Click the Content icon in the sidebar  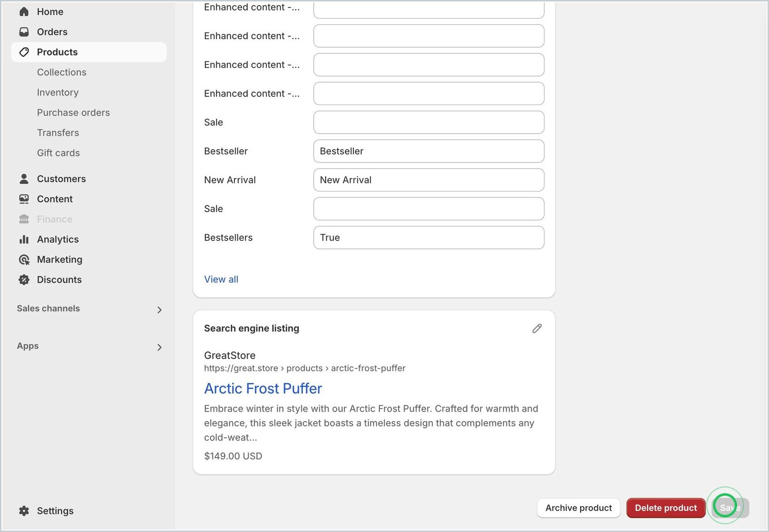[24, 199]
